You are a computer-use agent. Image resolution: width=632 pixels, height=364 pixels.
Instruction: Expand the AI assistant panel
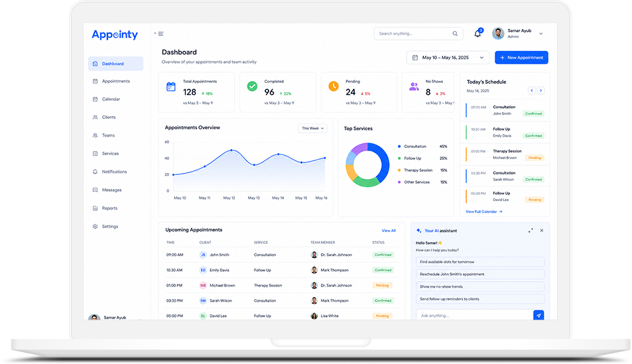tap(531, 231)
